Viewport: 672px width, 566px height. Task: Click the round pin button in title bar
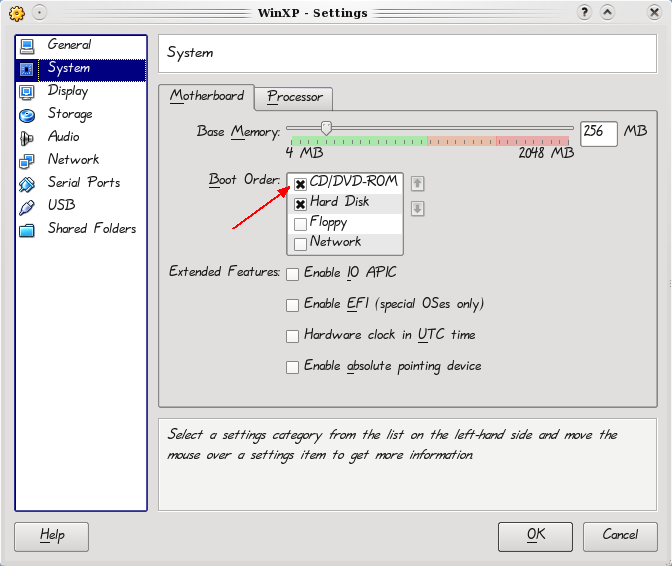pos(39,13)
